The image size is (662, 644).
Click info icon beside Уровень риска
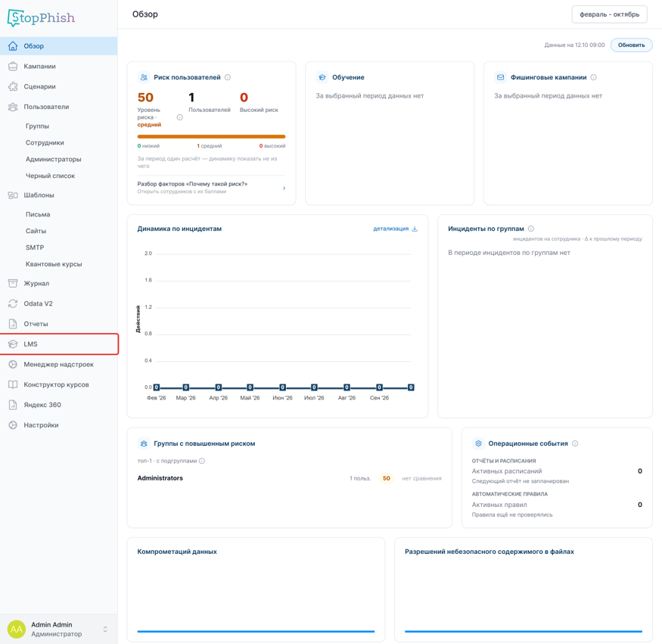[180, 117]
